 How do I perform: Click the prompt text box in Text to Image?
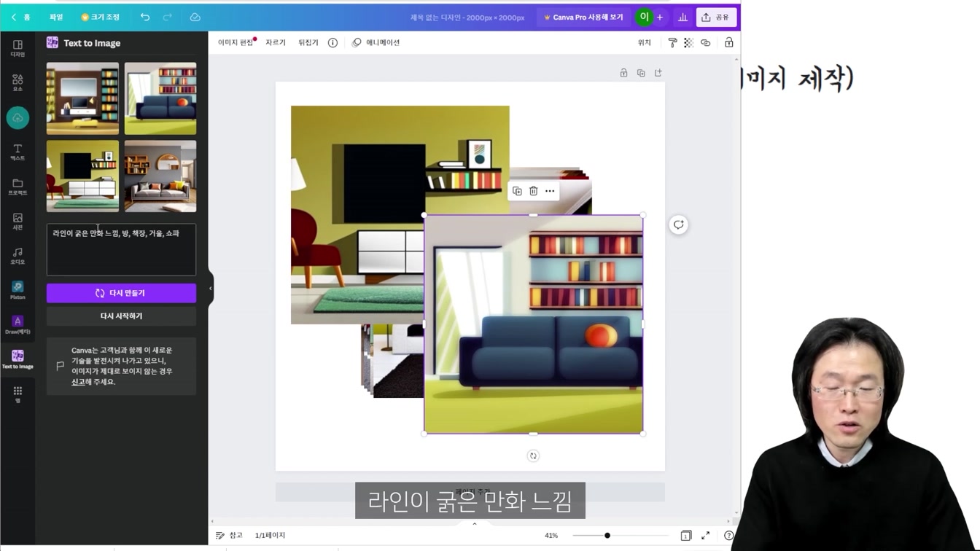coord(121,250)
